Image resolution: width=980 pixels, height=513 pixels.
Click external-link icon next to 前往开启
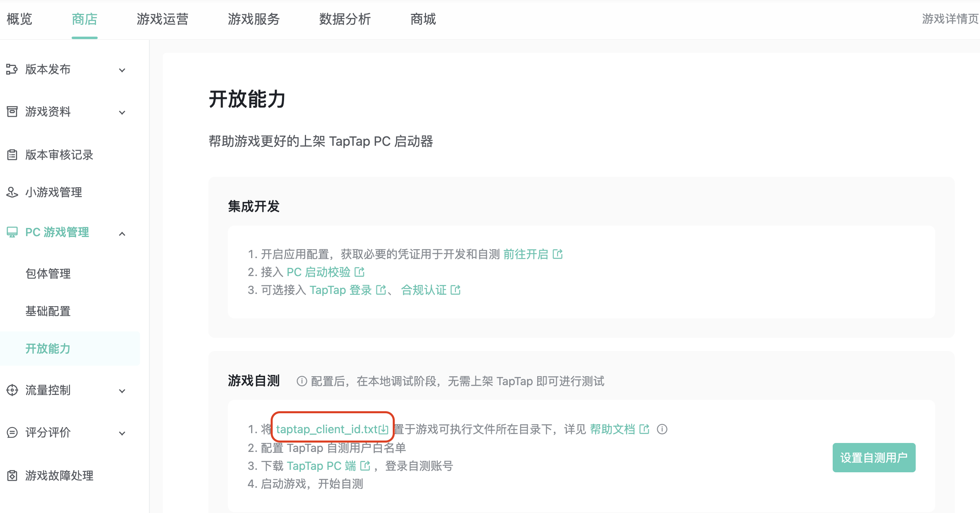558,254
